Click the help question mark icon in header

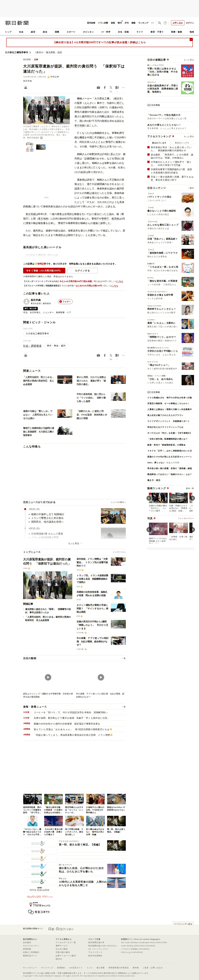click(x=165, y=23)
